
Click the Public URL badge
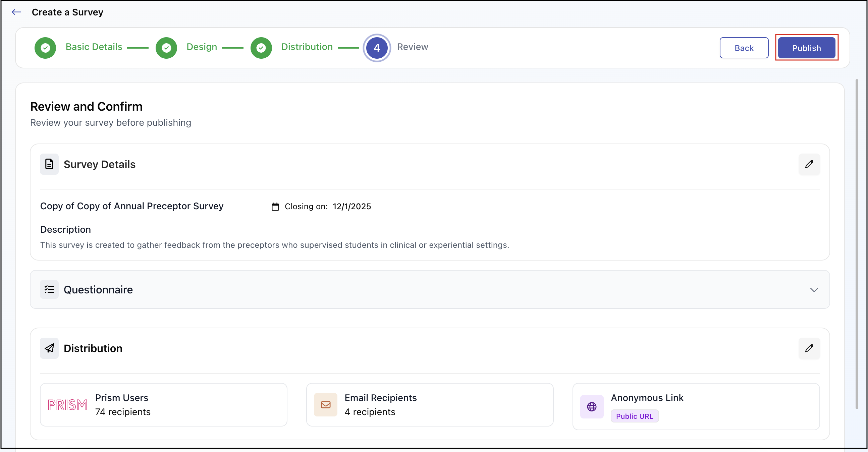click(x=634, y=416)
